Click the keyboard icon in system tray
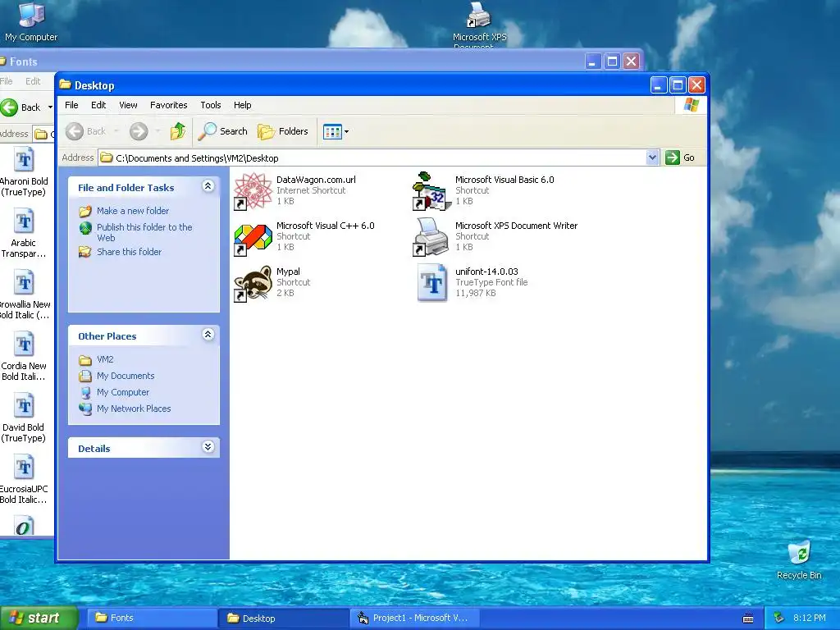Image resolution: width=840 pixels, height=630 pixels. tap(748, 619)
